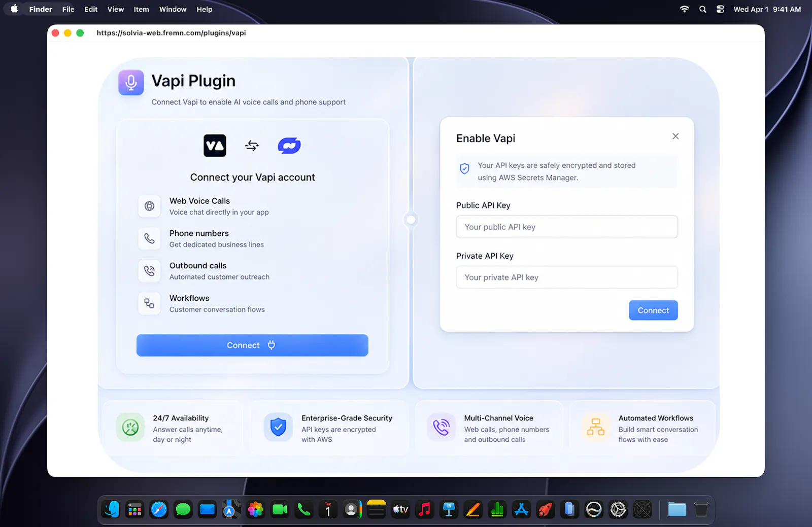This screenshot has width=812, height=527.
Task: Click the date and time in menu bar
Action: coord(767,9)
